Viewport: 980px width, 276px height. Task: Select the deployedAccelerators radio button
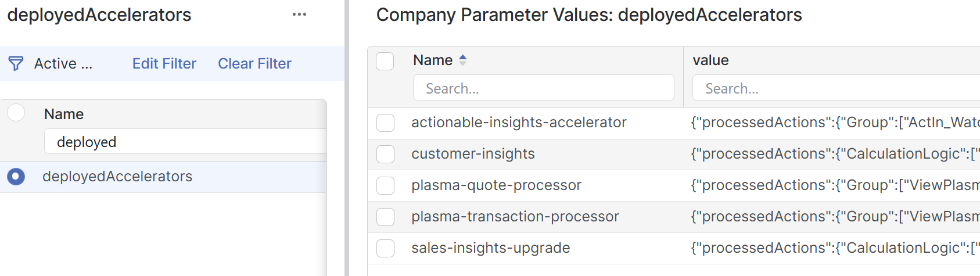[16, 177]
